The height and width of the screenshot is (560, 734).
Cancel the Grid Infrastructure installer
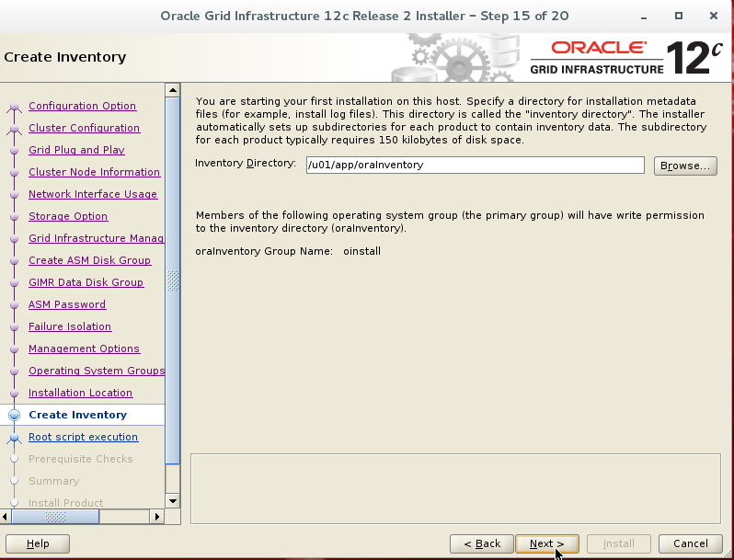pos(691,543)
